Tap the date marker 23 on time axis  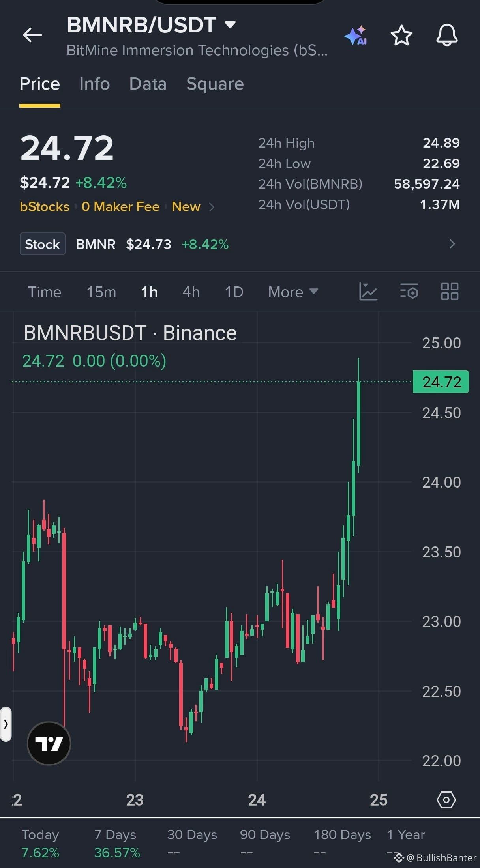[x=135, y=800]
